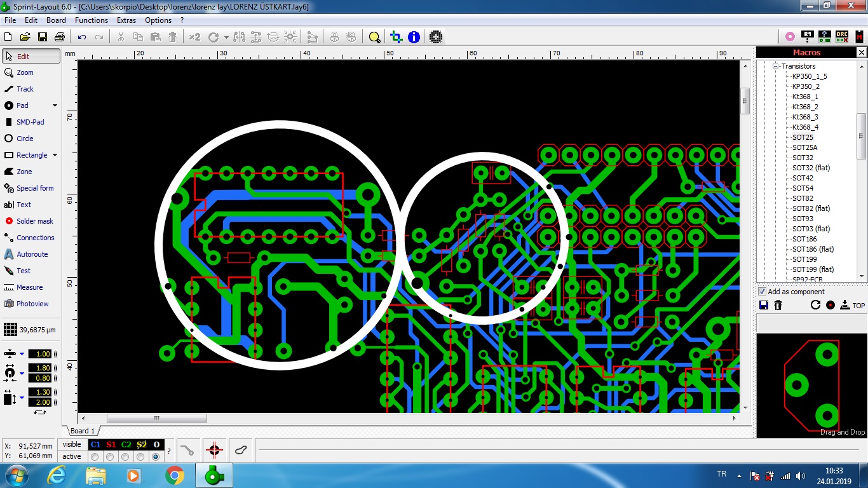Image resolution: width=868 pixels, height=488 pixels.
Task: Open the Board menu
Action: 56,20
